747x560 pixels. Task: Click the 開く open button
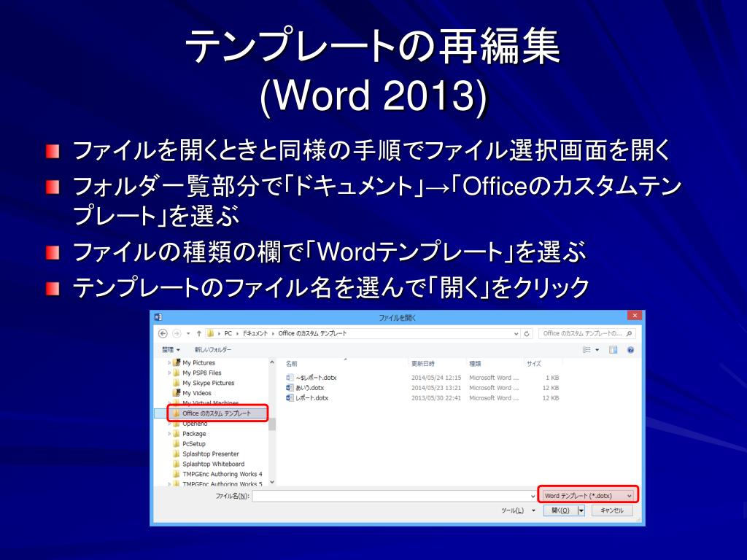point(560,510)
